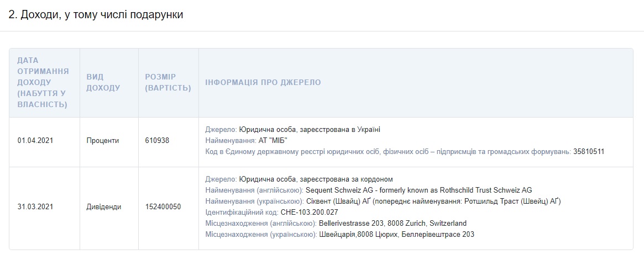Select the registry code 35810511

coord(589,151)
